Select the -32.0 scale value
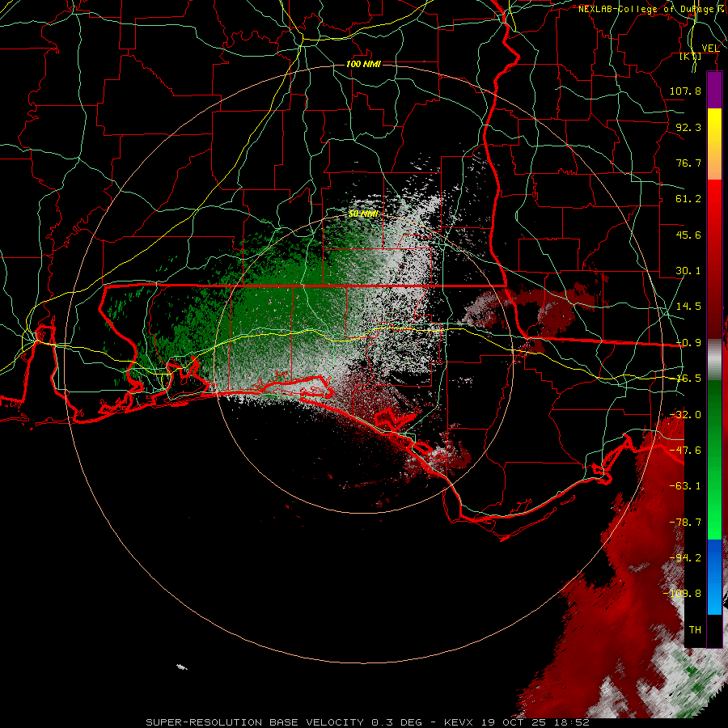The image size is (728, 728). click(x=685, y=415)
